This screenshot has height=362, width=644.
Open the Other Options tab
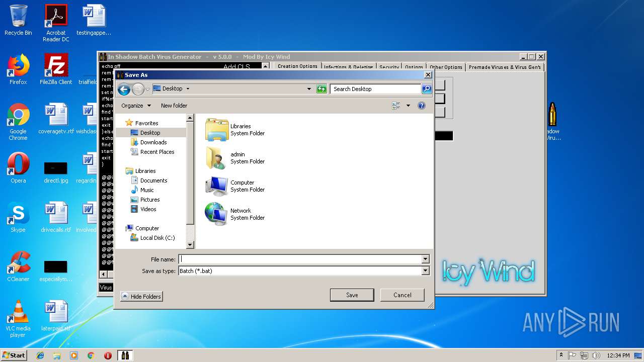click(x=446, y=67)
